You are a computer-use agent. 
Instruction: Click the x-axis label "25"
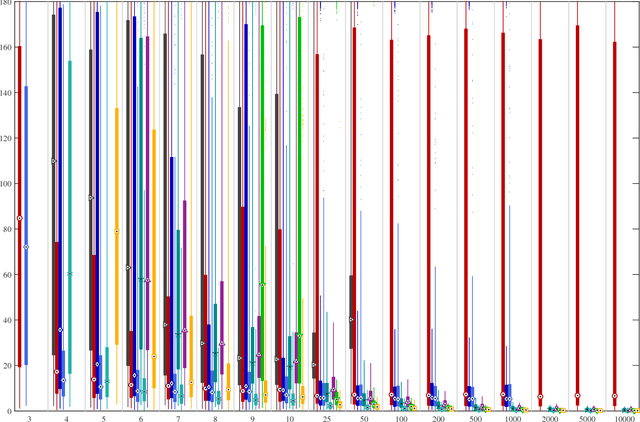[x=327, y=419]
